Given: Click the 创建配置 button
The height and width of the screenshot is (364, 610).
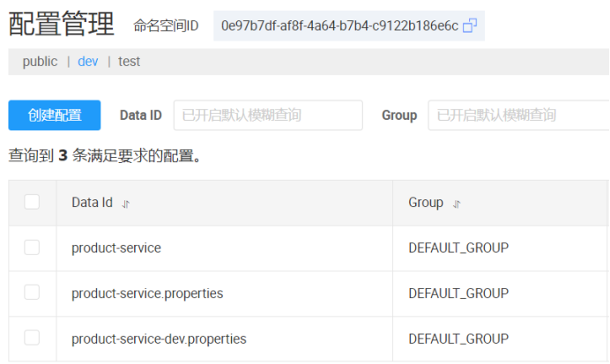Looking at the screenshot, I should [x=55, y=115].
